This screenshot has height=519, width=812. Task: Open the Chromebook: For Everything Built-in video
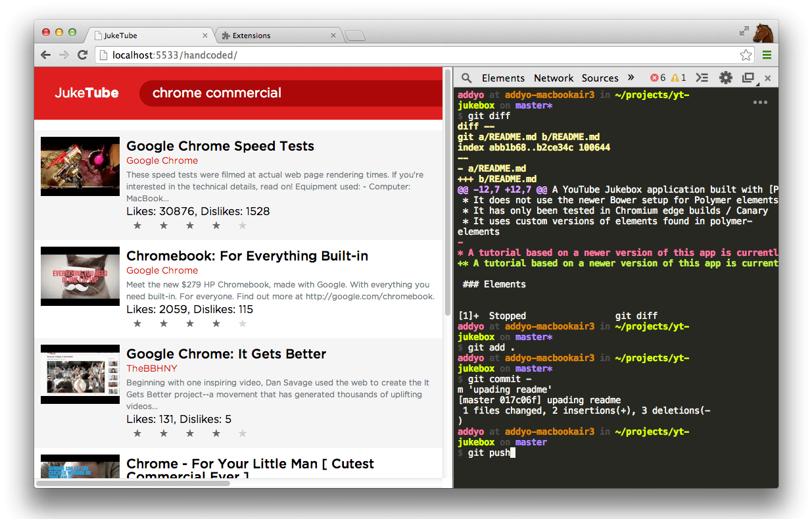click(x=247, y=256)
